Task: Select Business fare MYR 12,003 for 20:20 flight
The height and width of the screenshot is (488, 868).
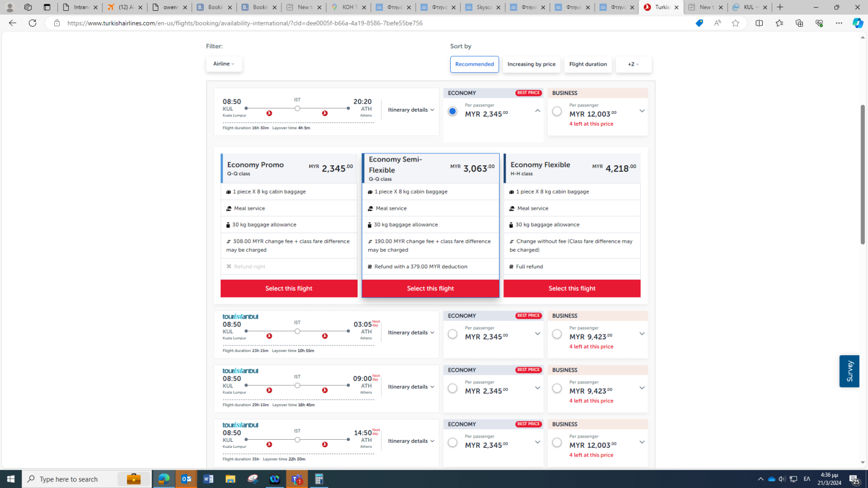Action: pyautogui.click(x=557, y=111)
